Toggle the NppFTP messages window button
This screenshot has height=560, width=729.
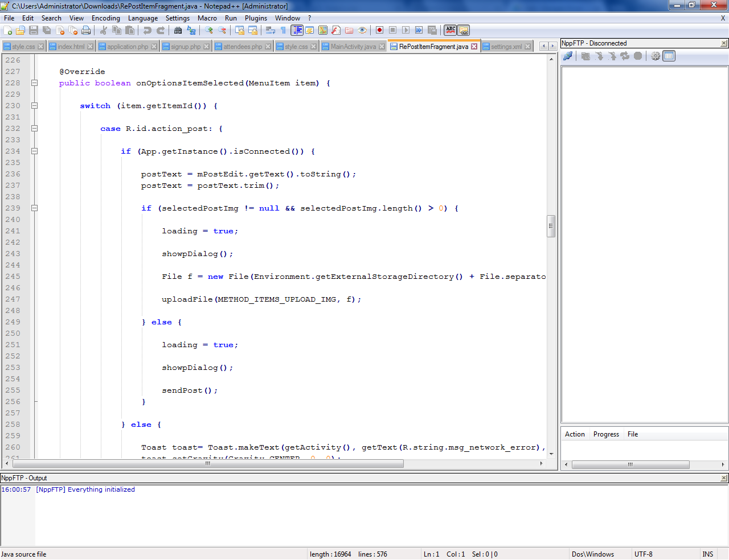[669, 56]
